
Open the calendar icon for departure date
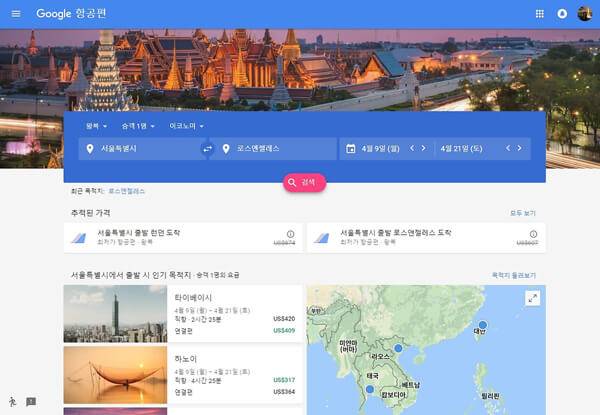pos(351,148)
